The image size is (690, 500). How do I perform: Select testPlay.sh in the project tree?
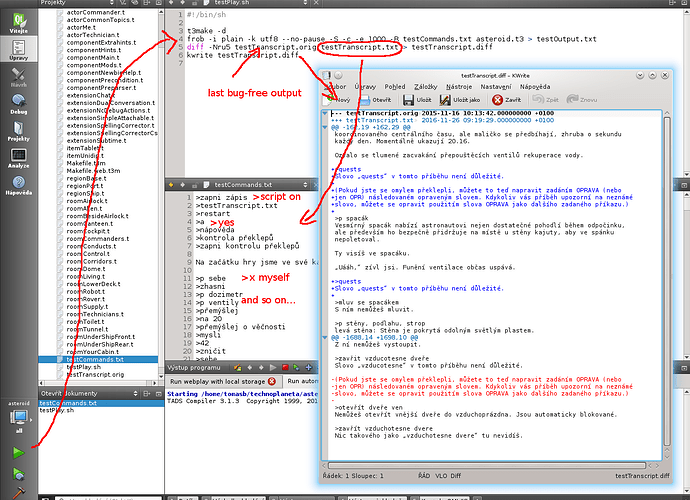point(84,367)
